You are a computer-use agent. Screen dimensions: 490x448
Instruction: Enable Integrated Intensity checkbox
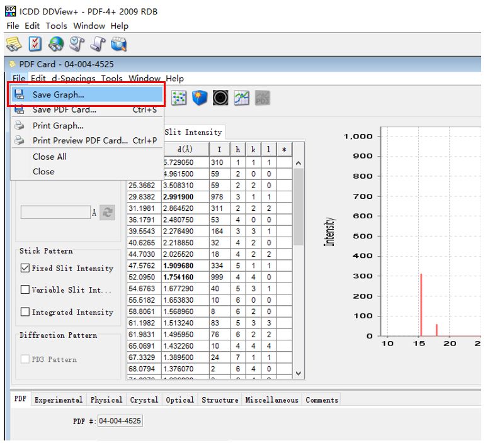[x=25, y=311]
